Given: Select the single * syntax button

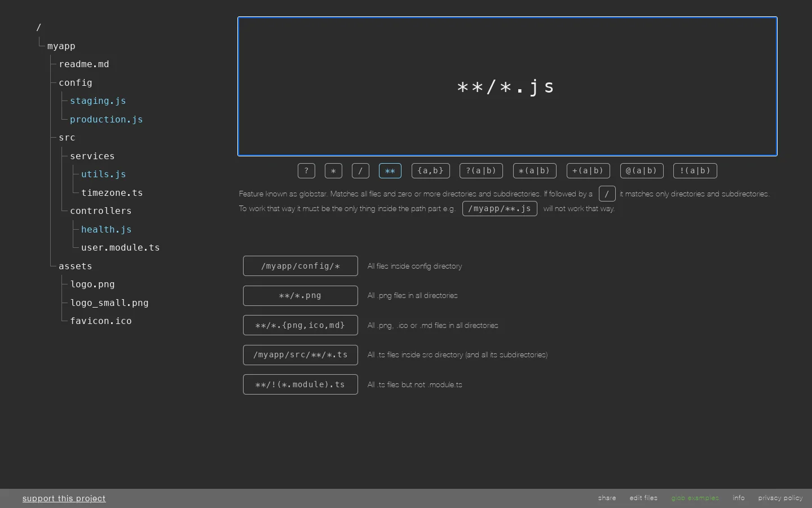Looking at the screenshot, I should click(333, 170).
